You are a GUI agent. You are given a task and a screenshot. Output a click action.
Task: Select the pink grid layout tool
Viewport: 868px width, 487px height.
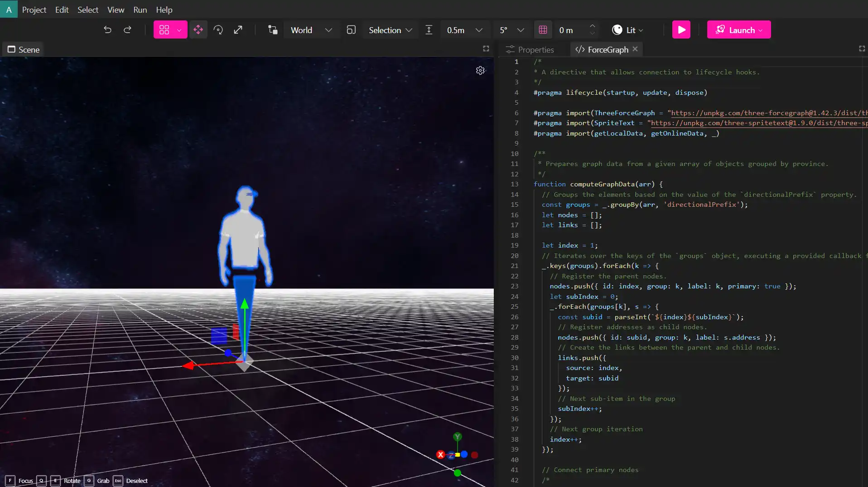[x=164, y=30]
